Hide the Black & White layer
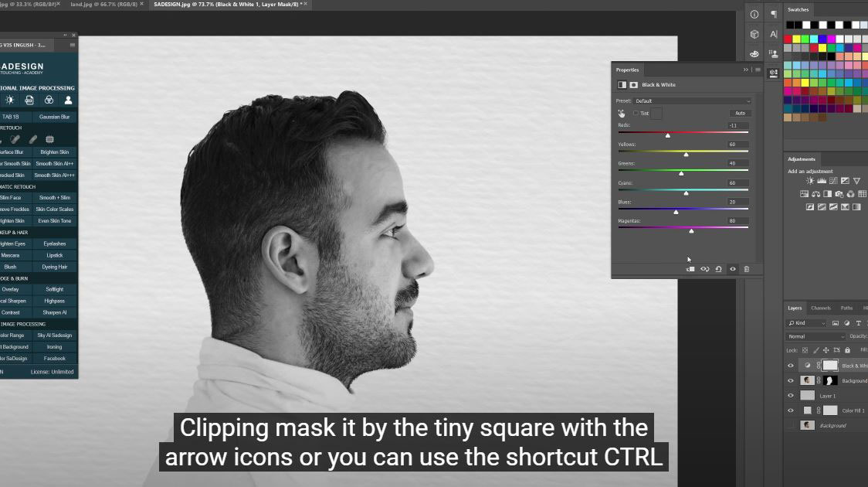868x487 pixels. [791, 366]
